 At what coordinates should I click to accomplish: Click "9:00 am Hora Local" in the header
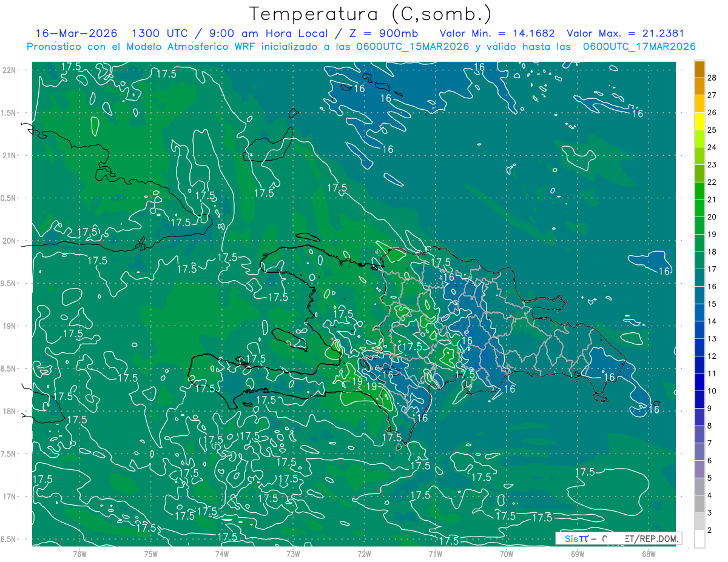click(266, 33)
